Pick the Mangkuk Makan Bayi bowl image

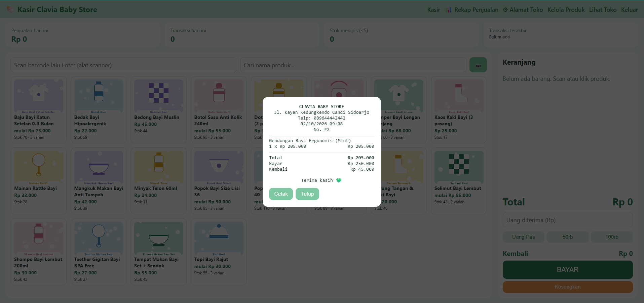[99, 167]
